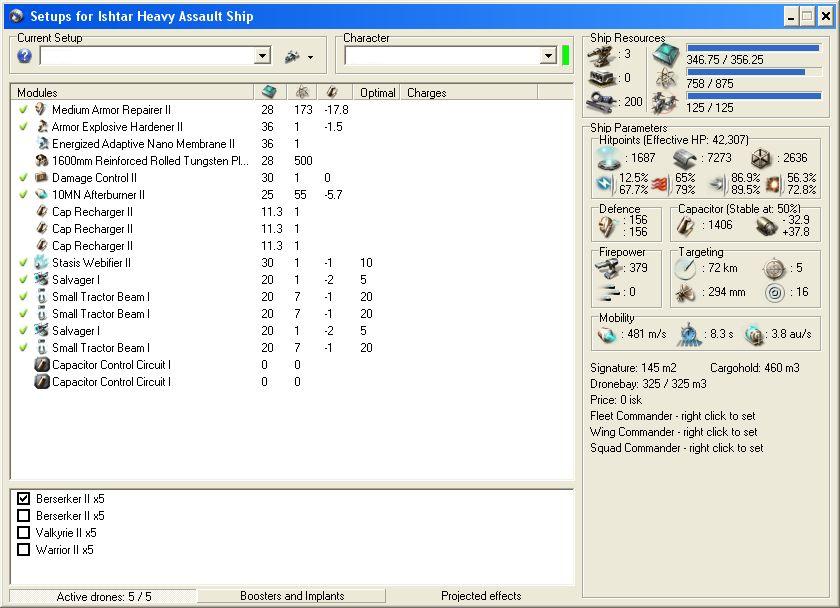
Task: Select the Medium Armor Repairer II icon
Action: coord(41,109)
